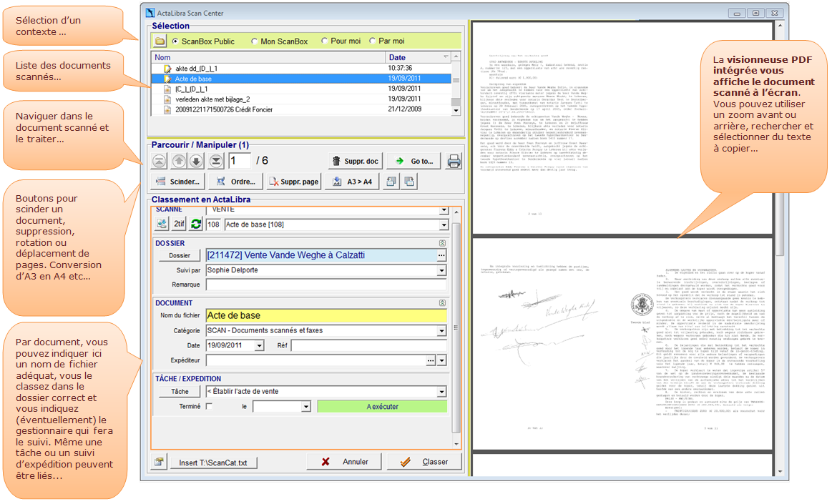Click the printer icon
Image resolution: width=832 pixels, height=504 pixels.
tap(454, 161)
